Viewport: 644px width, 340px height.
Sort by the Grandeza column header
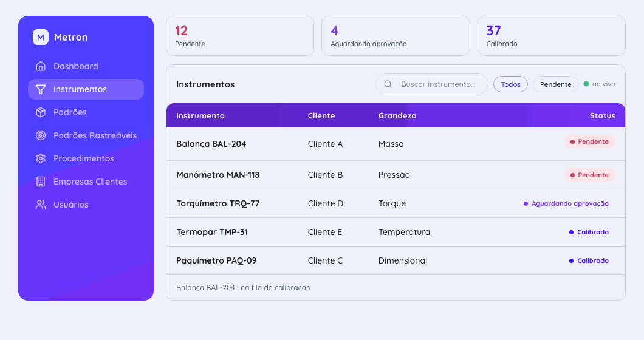click(x=397, y=116)
